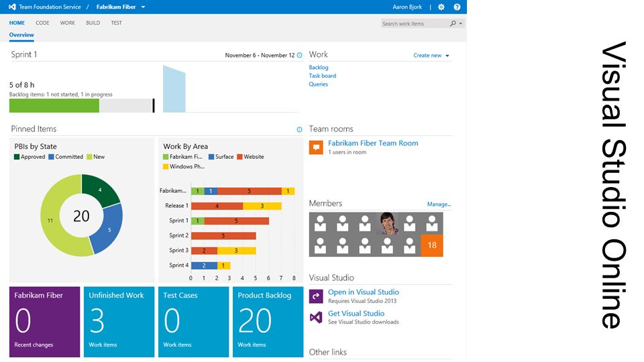Open the Create new dropdown

[x=447, y=56]
